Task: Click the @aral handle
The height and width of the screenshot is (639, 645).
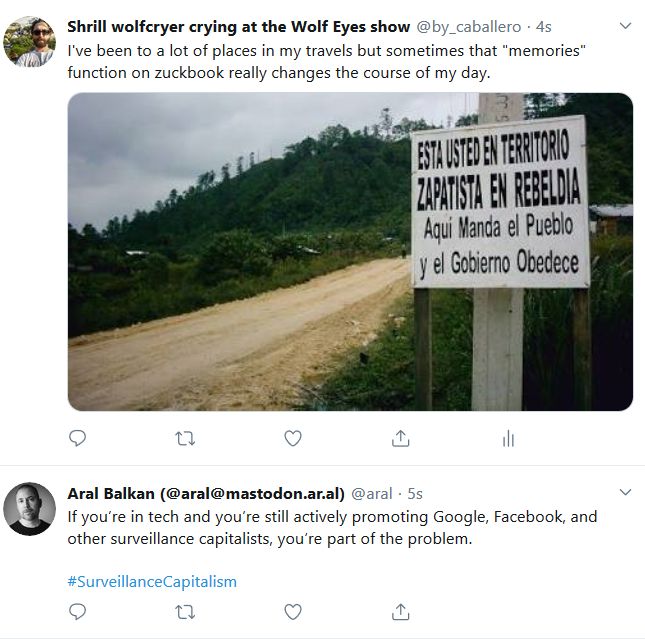Action: [x=373, y=494]
